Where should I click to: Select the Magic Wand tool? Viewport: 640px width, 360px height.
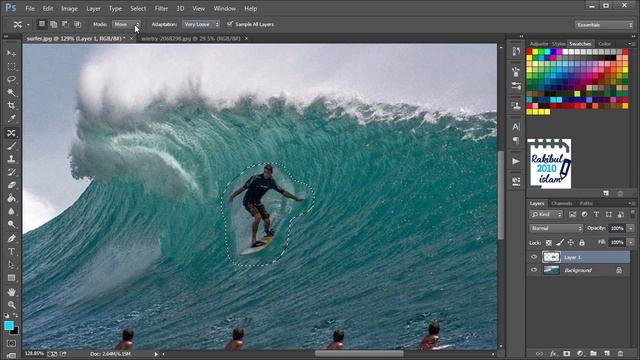pos(11,93)
